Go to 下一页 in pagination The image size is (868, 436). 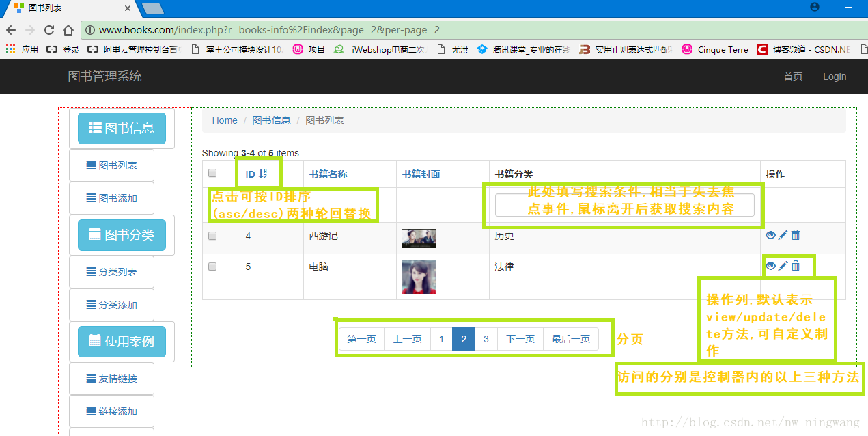[520, 339]
